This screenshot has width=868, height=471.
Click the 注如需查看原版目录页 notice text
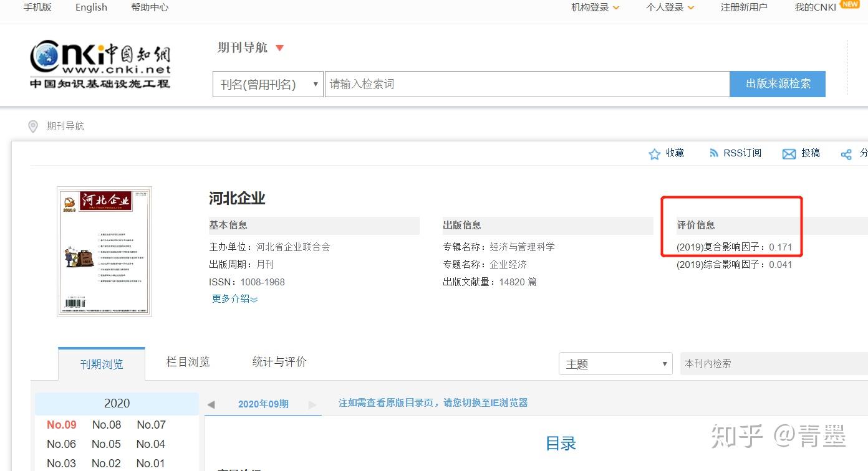(433, 403)
